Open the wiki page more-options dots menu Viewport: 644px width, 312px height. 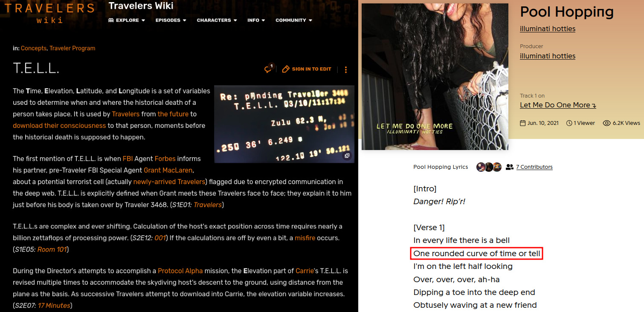point(346,69)
